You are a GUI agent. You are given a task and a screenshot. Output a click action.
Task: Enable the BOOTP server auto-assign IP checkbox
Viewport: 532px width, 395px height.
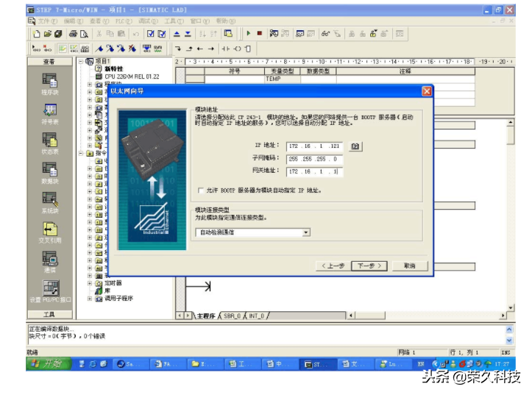click(x=201, y=190)
